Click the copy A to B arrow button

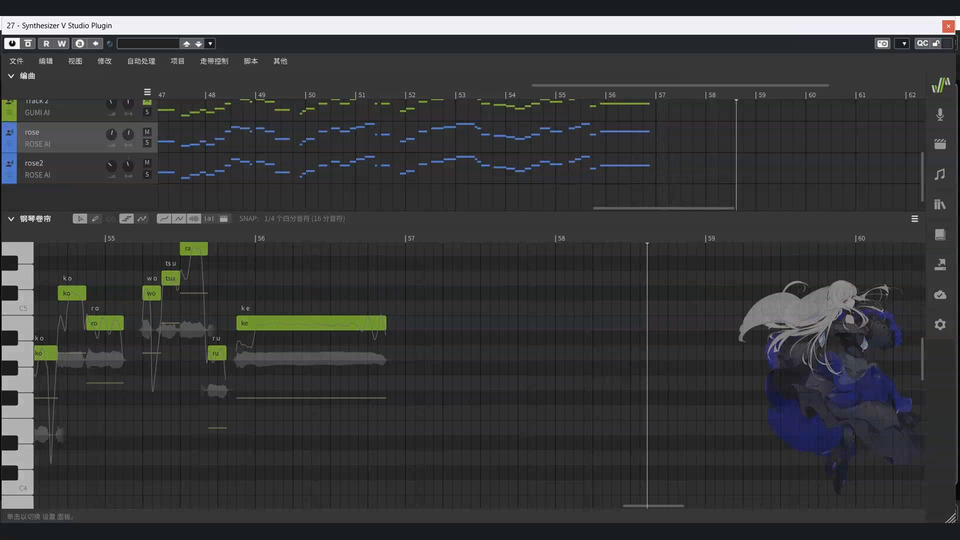[x=96, y=43]
